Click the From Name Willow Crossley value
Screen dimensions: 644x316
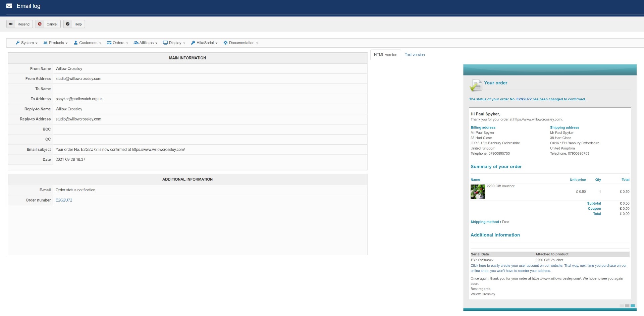click(69, 69)
